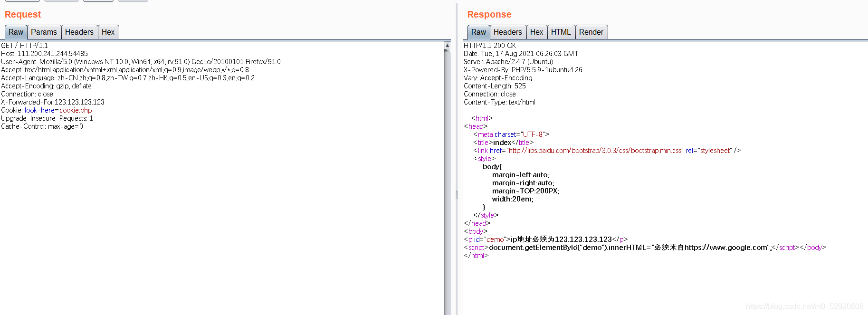Viewport: 868px width, 315px height.
Task: Click the 'Response' panel heading
Action: pyautogui.click(x=489, y=15)
